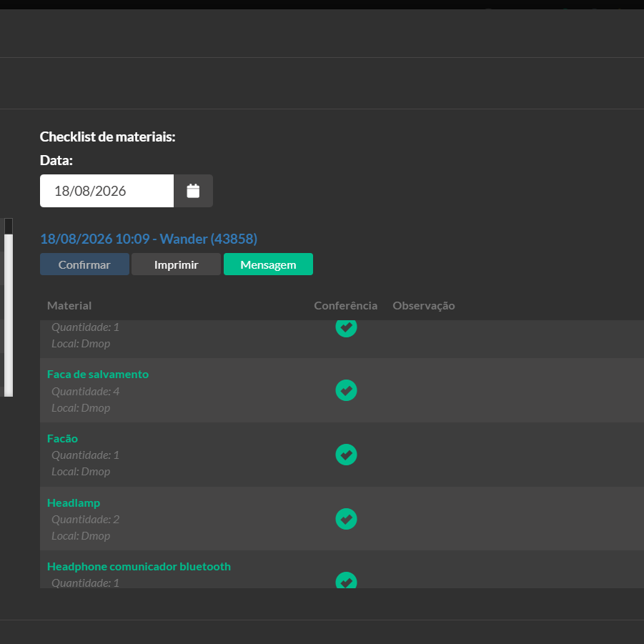Click the Headlamp conference checkmark icon
644x644 pixels.
[346, 519]
